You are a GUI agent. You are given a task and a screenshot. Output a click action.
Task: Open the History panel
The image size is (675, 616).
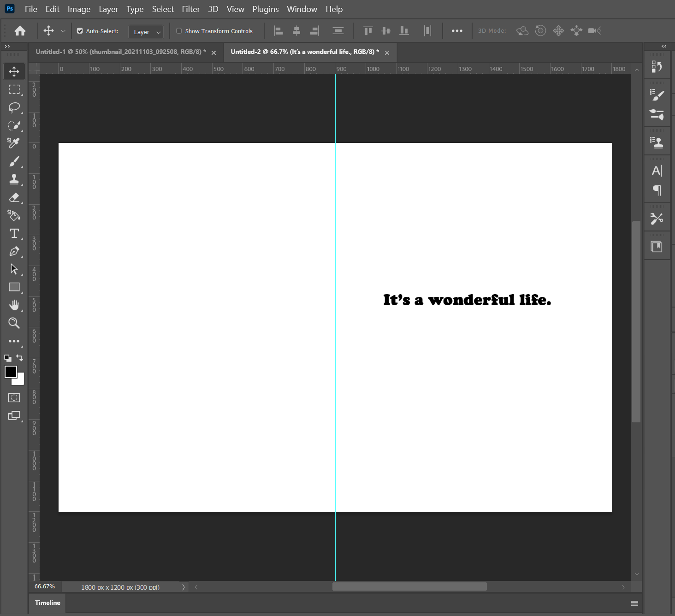(x=657, y=65)
